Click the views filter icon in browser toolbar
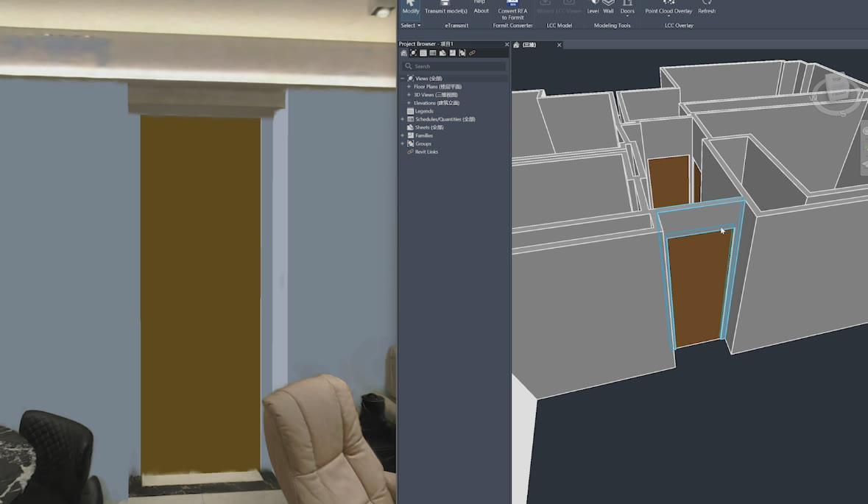The height and width of the screenshot is (504, 868). [x=414, y=53]
